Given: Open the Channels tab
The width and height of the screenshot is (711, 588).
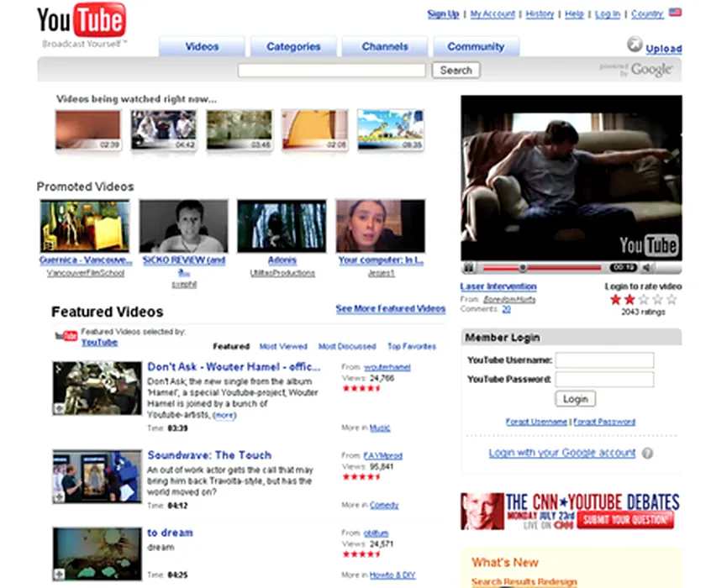Looking at the screenshot, I should 385,46.
